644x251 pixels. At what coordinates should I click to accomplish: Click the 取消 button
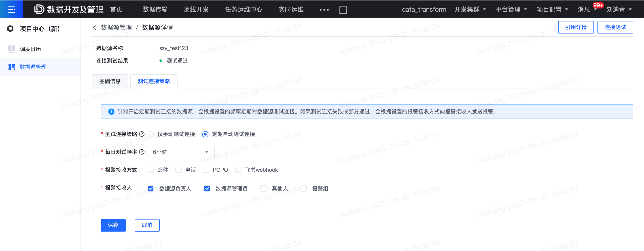(x=147, y=225)
